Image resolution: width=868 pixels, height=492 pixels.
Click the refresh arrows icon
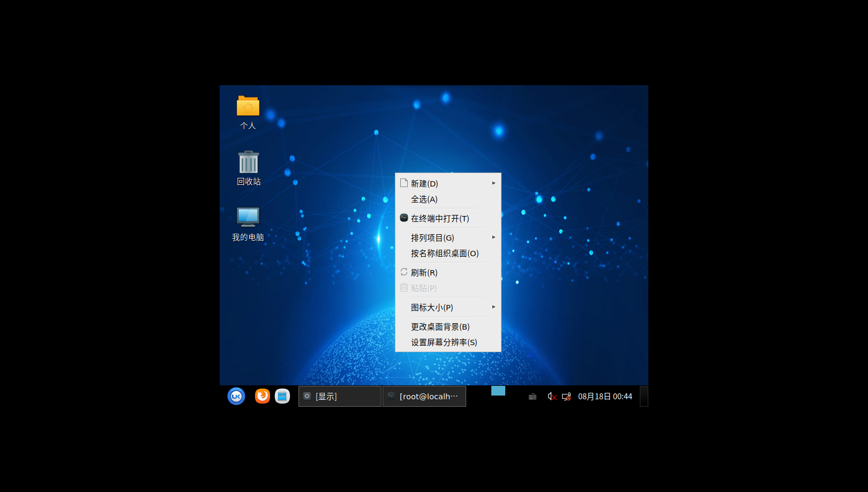click(x=404, y=272)
